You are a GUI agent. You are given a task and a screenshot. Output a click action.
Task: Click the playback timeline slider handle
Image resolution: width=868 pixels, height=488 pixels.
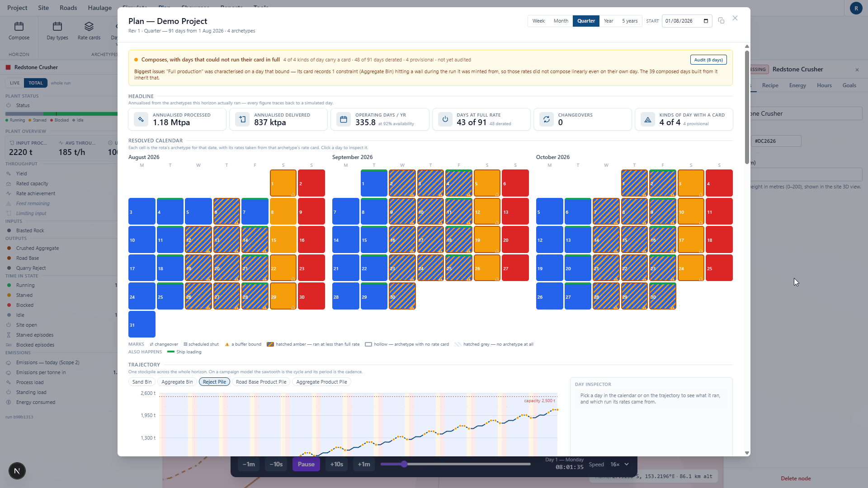[404, 464]
